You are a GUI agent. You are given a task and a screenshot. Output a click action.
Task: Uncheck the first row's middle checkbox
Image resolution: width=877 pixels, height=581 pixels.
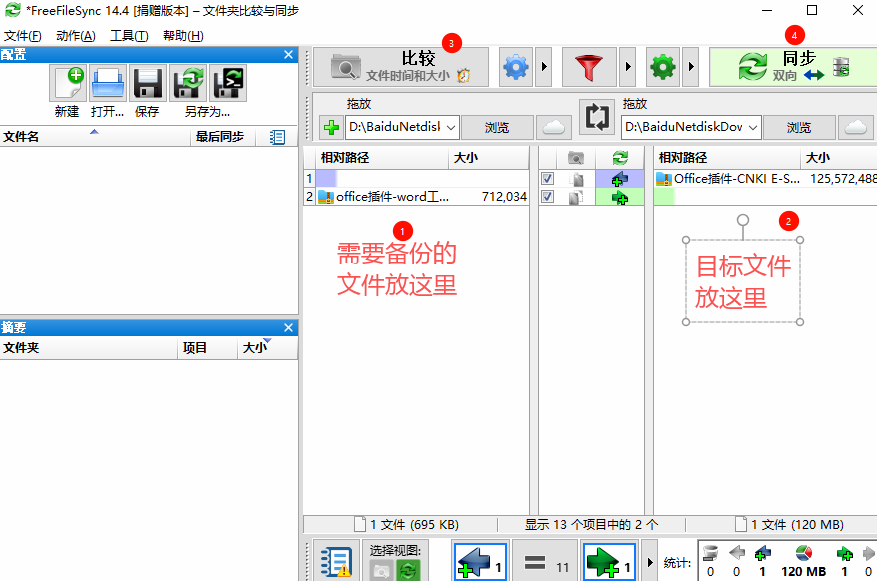pos(547,179)
